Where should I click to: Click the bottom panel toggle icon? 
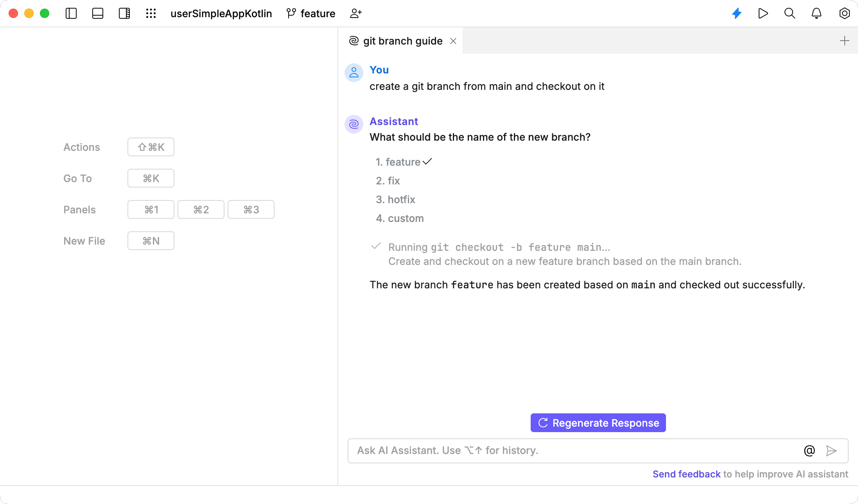99,13
